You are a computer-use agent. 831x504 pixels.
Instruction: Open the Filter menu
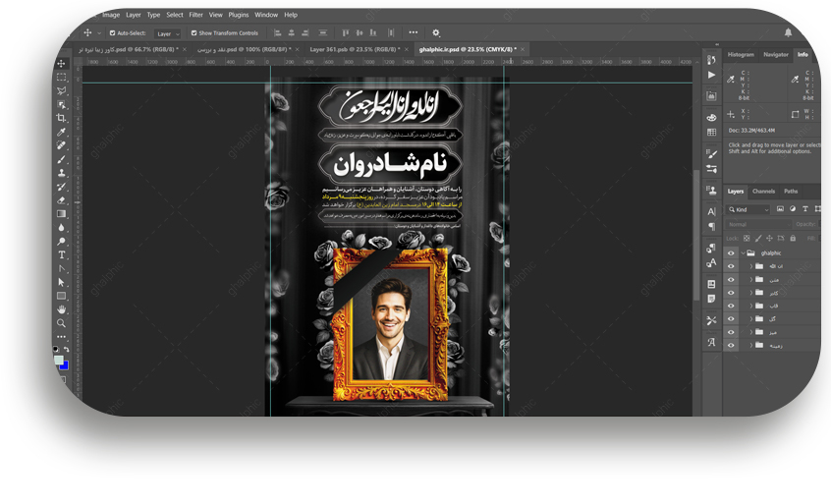tap(196, 15)
